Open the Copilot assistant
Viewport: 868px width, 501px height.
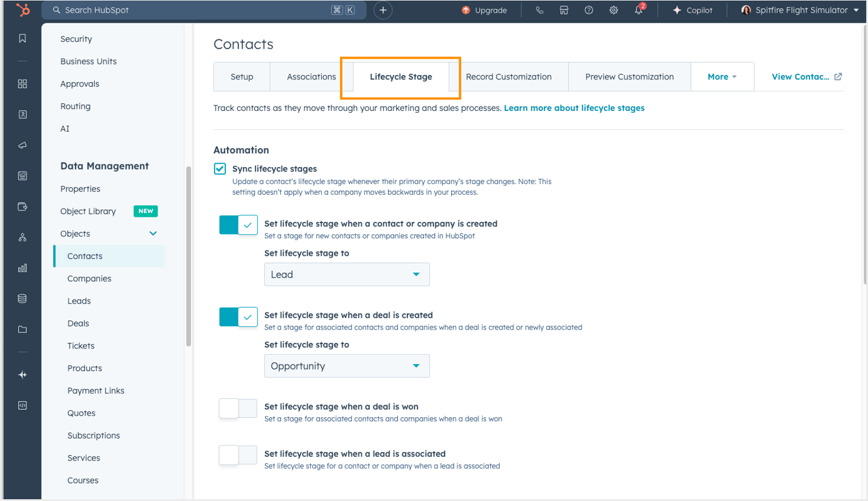692,10
